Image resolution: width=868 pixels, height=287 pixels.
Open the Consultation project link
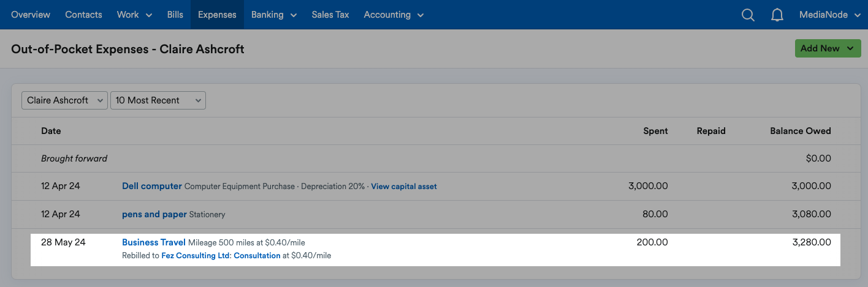(x=257, y=255)
